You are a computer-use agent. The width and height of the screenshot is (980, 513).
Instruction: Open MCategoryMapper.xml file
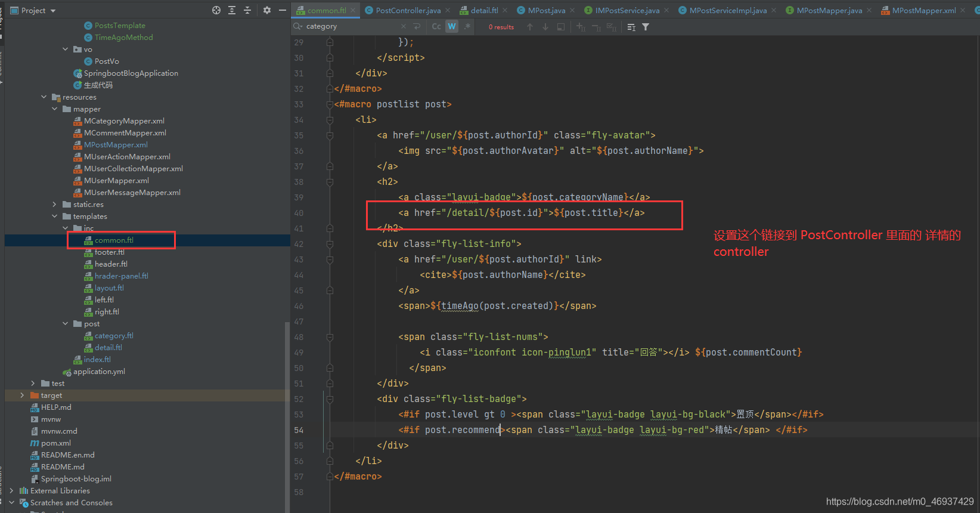coord(124,121)
